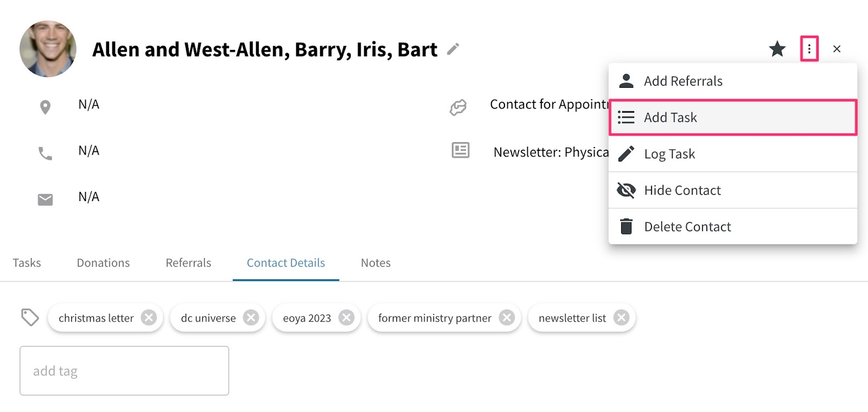Click the location pin icon
Viewport: 868px width, 412px height.
coord(46,107)
